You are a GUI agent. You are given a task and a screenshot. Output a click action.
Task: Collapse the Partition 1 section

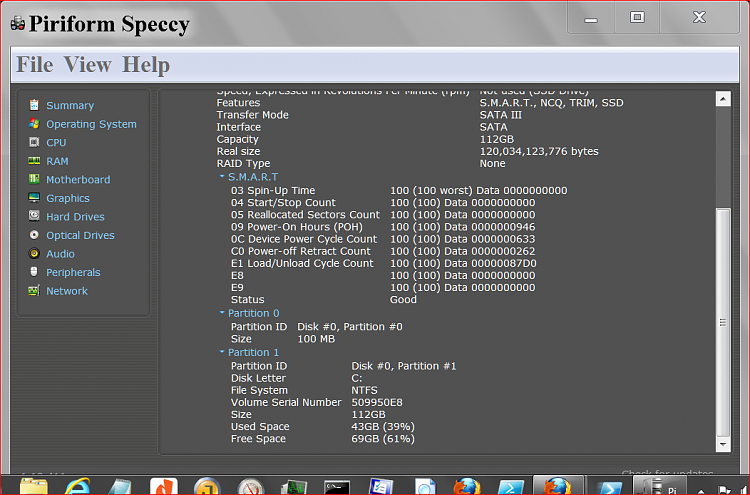click(222, 352)
